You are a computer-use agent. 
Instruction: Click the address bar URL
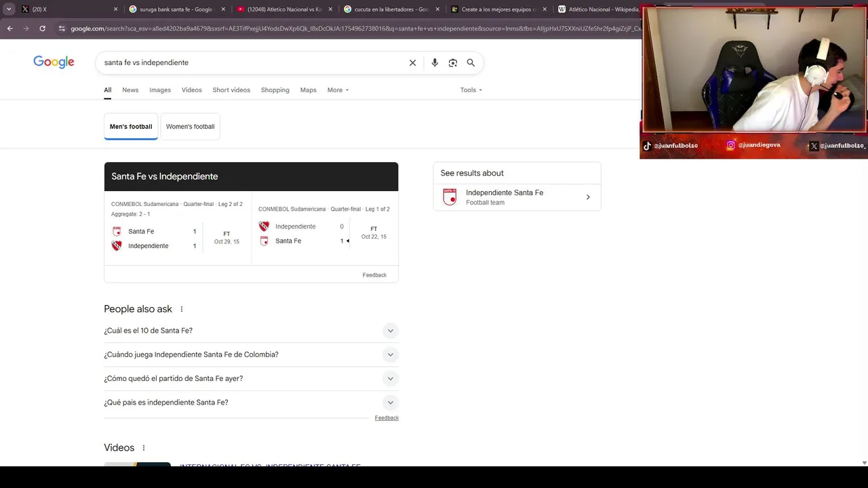coord(355,28)
